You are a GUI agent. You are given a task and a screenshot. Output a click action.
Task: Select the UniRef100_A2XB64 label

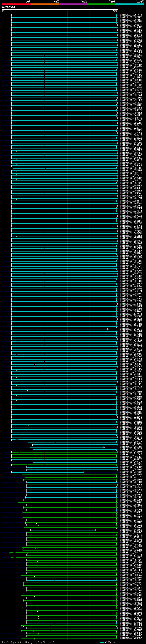pos(131,409)
